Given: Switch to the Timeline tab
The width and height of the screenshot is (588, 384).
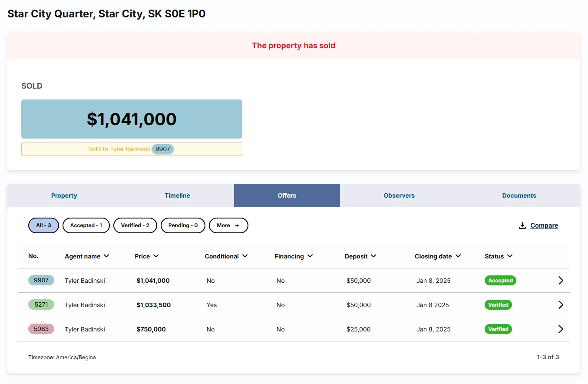Looking at the screenshot, I should [177, 195].
